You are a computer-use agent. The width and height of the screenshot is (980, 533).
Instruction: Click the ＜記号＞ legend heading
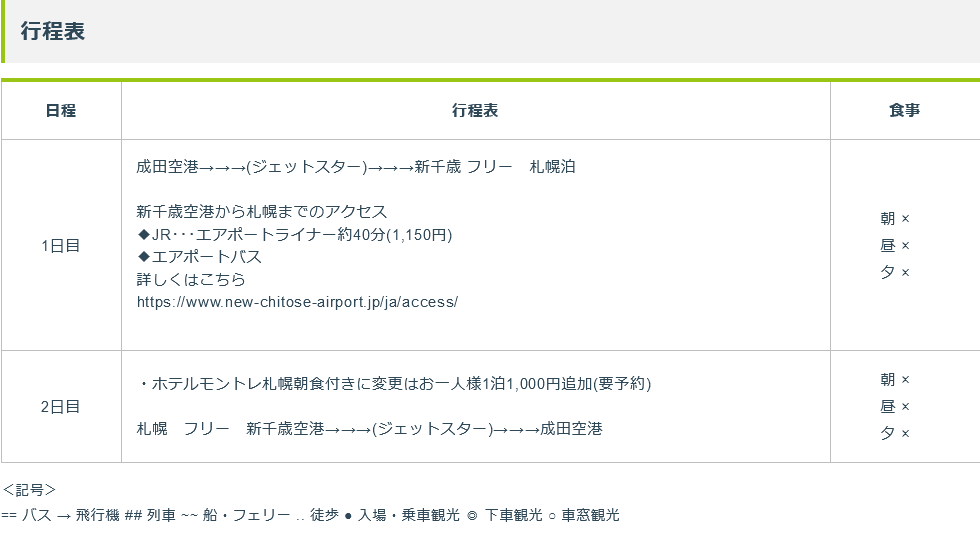pyautogui.click(x=29, y=490)
